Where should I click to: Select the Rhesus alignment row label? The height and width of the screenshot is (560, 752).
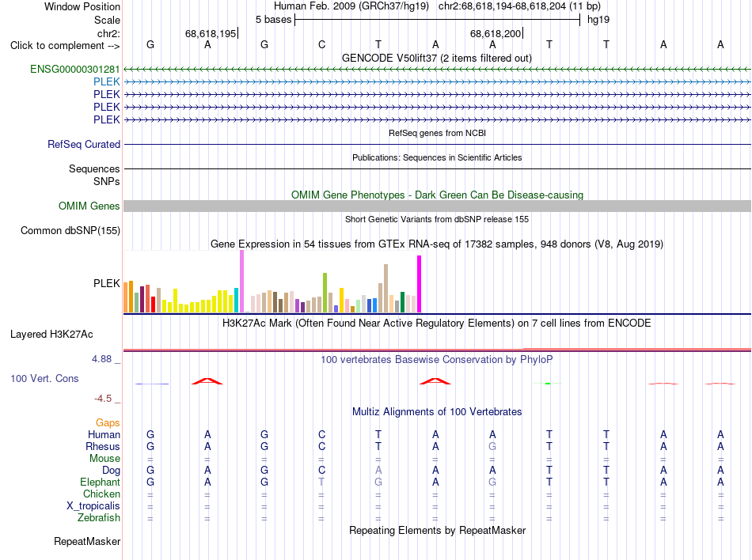[x=103, y=446]
